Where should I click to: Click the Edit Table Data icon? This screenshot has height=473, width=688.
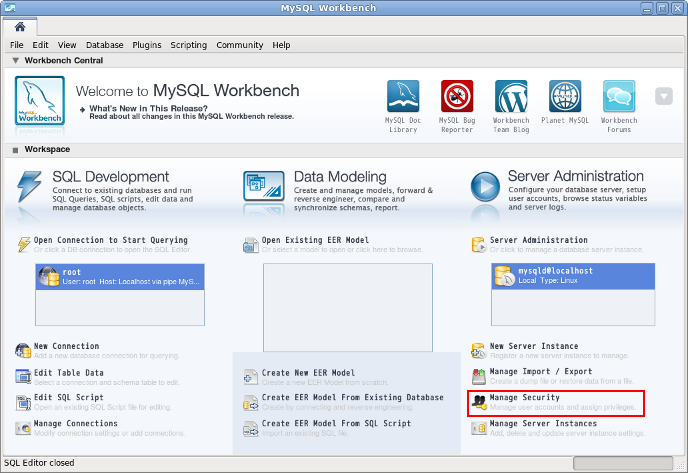pyautogui.click(x=23, y=376)
